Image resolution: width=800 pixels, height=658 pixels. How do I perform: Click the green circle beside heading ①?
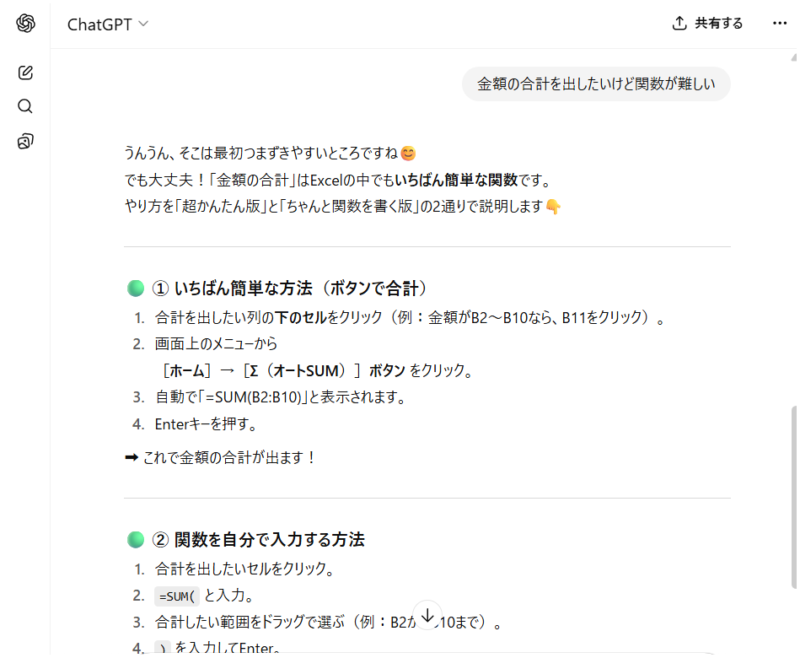click(136, 289)
